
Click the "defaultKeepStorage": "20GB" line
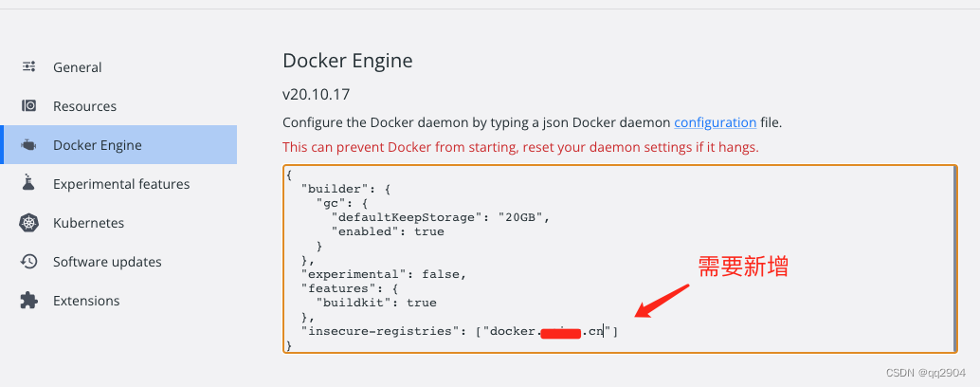(x=442, y=217)
